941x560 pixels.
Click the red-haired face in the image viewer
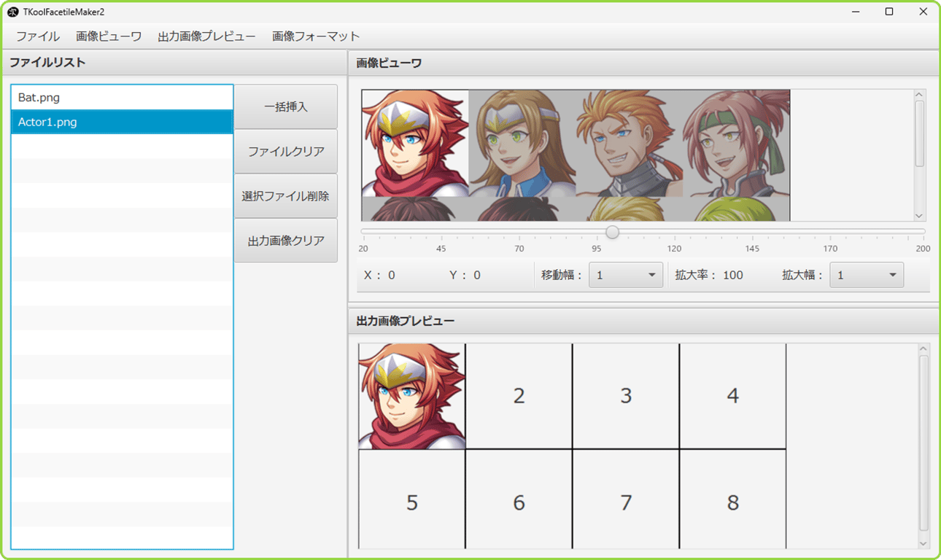click(x=415, y=143)
